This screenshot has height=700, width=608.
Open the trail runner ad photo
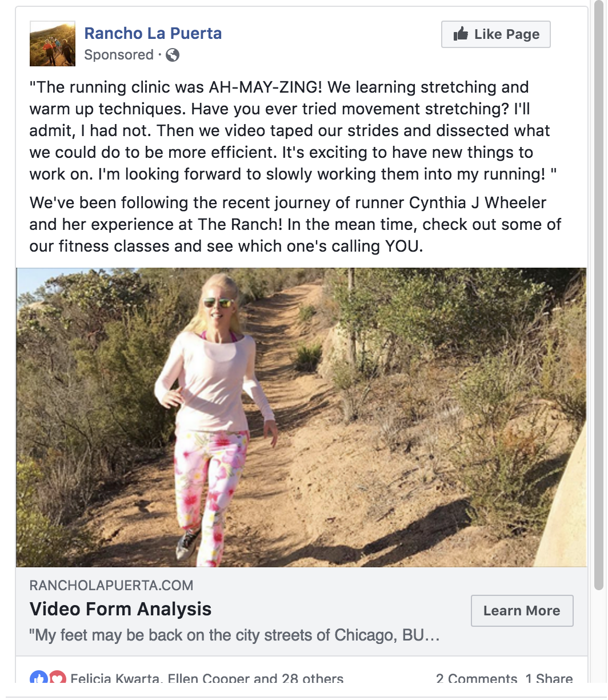point(301,417)
